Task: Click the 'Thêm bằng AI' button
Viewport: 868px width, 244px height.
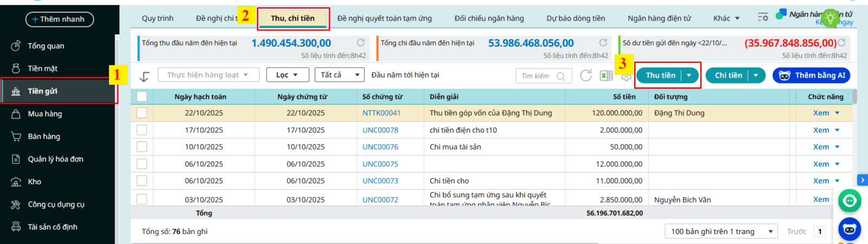Action: pos(811,76)
